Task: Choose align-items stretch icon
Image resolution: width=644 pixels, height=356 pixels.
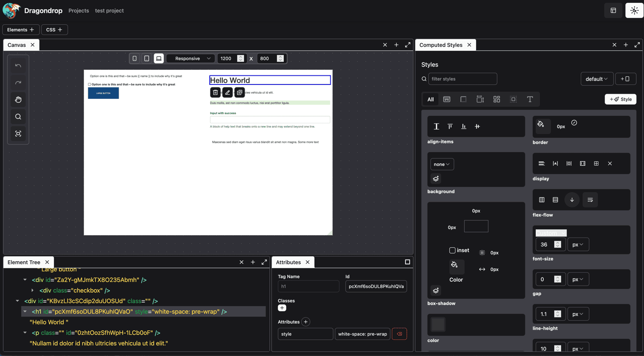Action: pos(437,126)
